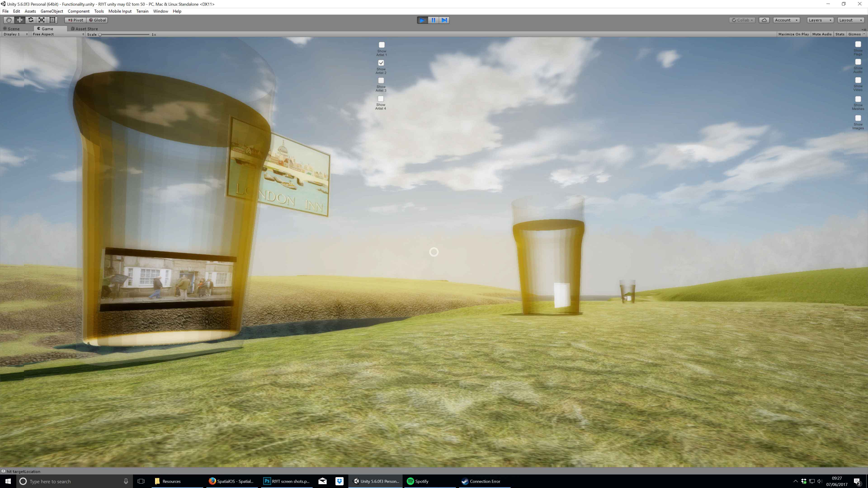Select the Scale tool
The image size is (868, 488).
pyautogui.click(x=41, y=20)
